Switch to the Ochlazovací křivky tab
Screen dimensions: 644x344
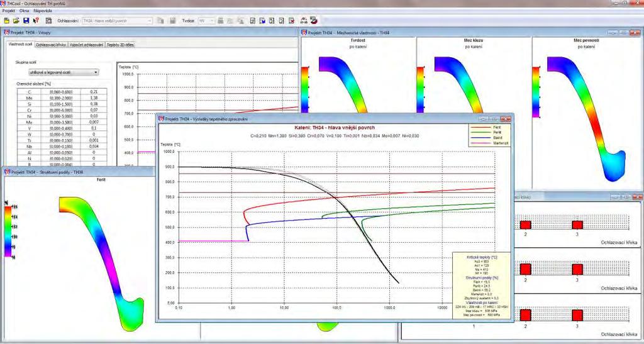(x=51, y=45)
